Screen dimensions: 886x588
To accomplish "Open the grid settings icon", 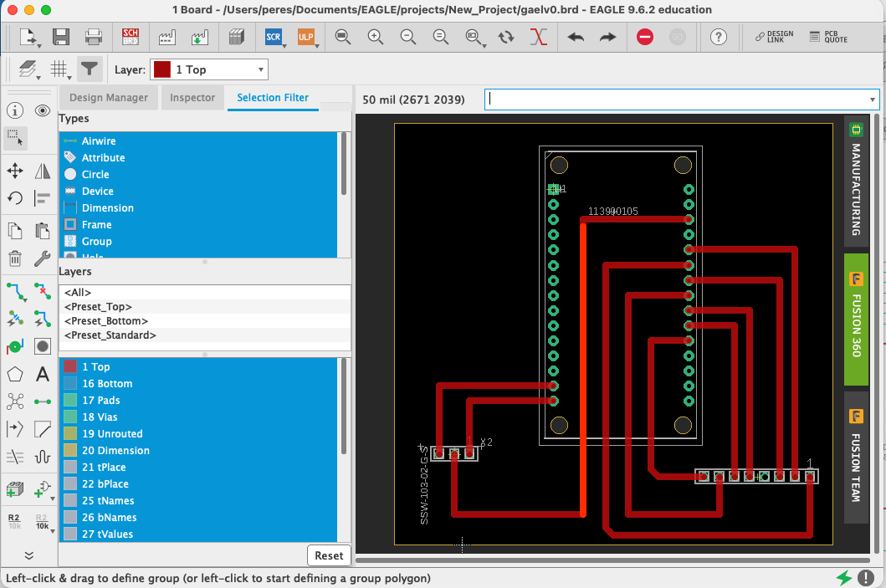I will [x=59, y=69].
